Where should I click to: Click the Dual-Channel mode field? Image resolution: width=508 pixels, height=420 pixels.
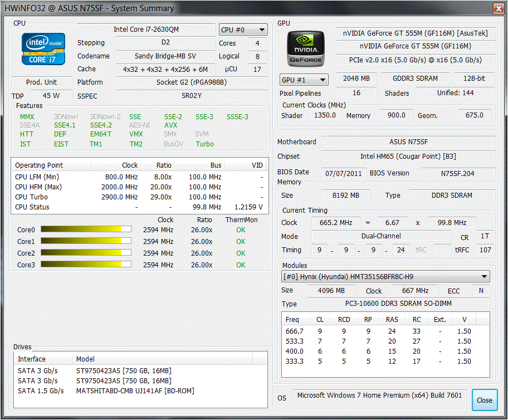tap(381, 236)
